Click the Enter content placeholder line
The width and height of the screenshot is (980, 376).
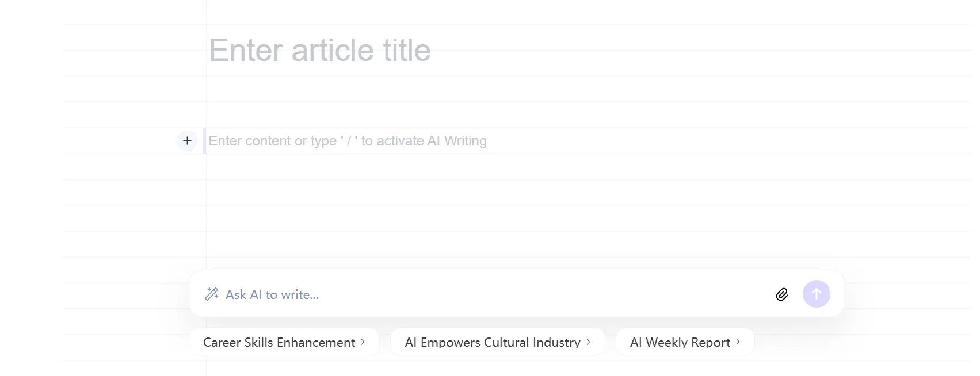[348, 141]
